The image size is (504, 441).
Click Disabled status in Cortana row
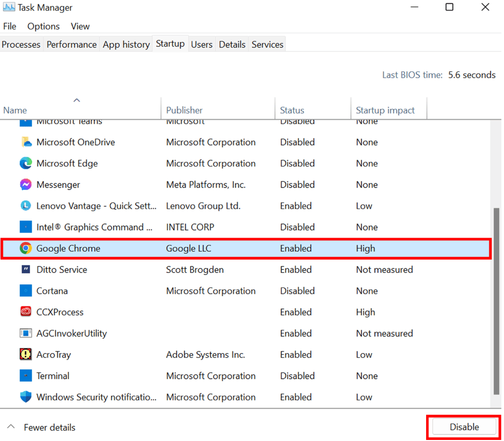click(x=297, y=291)
